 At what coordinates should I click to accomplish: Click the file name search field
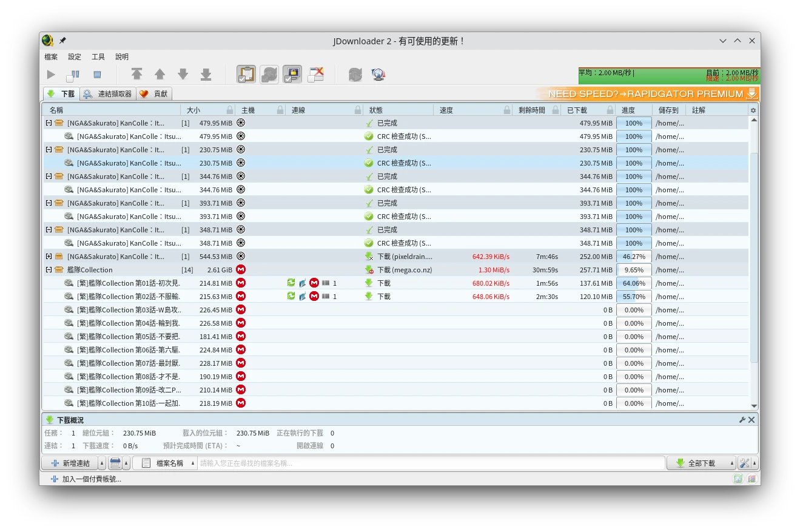pos(431,463)
